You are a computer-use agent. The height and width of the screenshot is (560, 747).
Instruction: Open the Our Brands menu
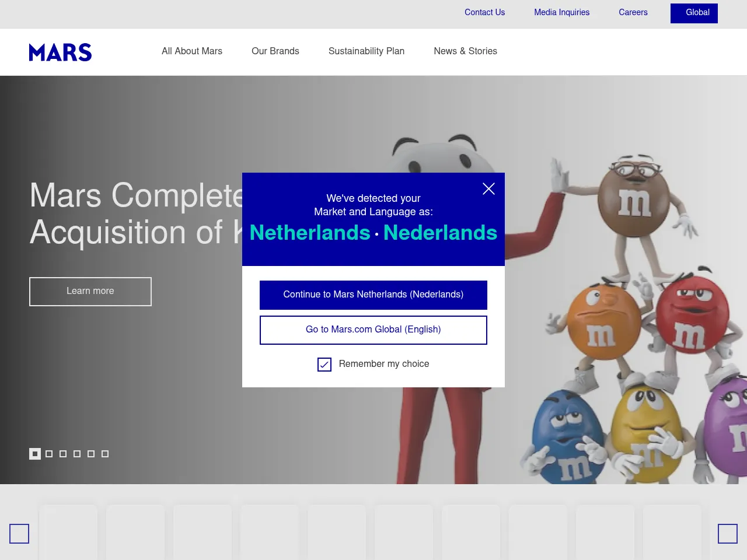pyautogui.click(x=275, y=51)
